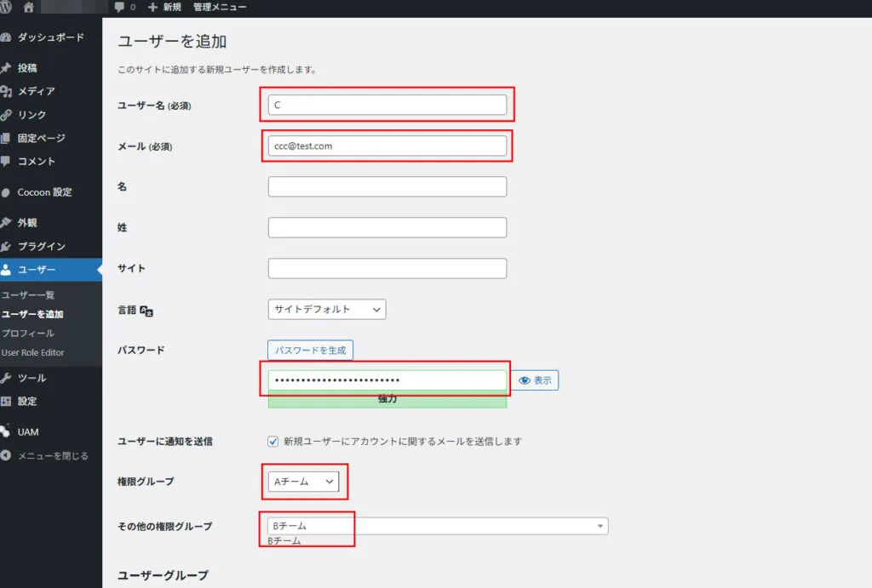Open the role dropdown showing Aチーム
The width and height of the screenshot is (872, 588).
coord(303,482)
